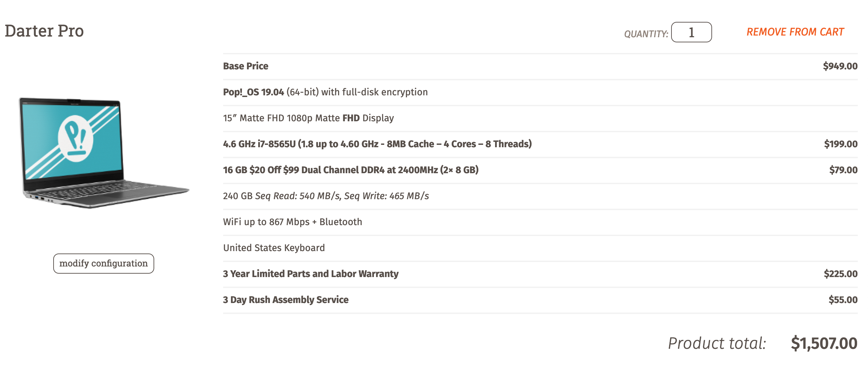Viewport: 868px width, 371px height.
Task: Click the WiFi + Bluetooth line item
Action: (x=292, y=222)
